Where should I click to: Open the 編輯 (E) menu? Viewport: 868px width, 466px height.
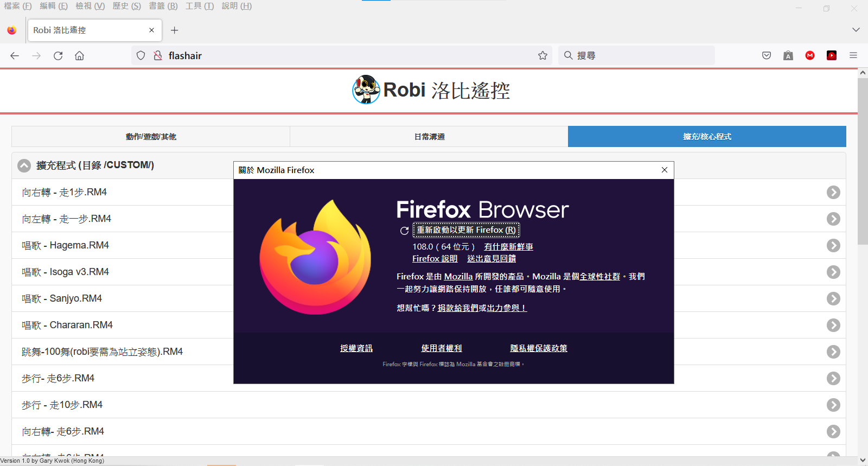pyautogui.click(x=54, y=6)
